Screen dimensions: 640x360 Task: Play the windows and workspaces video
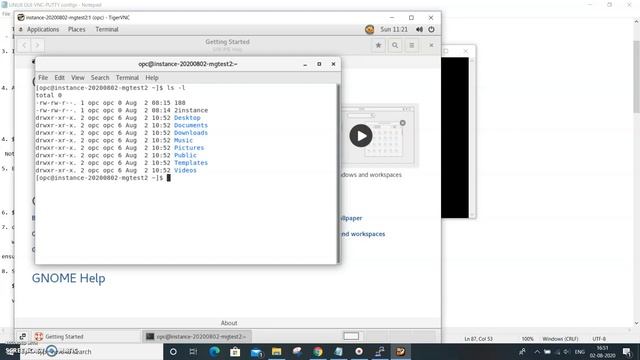361,136
